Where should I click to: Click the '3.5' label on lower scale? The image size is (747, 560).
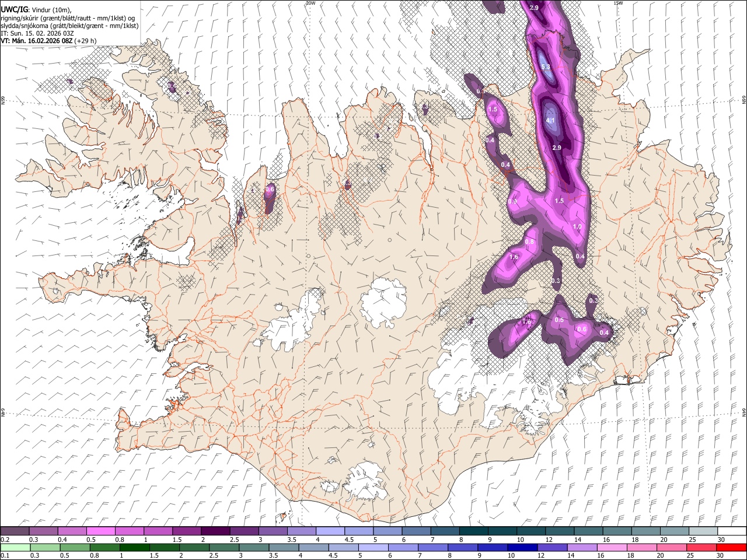[x=274, y=556]
